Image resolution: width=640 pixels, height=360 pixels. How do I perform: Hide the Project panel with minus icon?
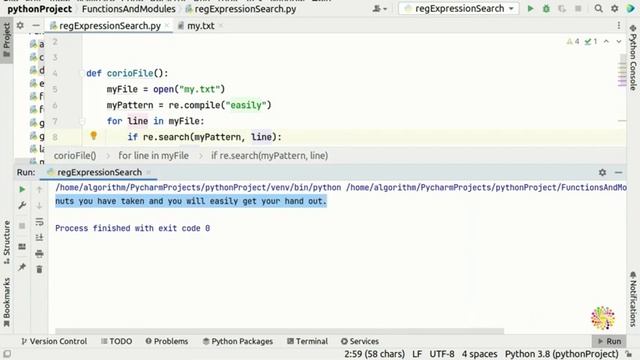pos(36,25)
